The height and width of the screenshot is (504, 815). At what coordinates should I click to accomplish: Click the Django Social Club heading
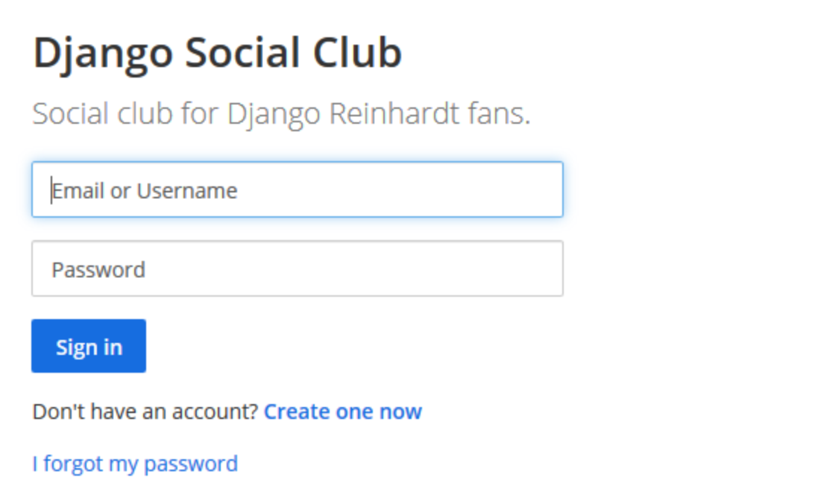[x=217, y=54]
